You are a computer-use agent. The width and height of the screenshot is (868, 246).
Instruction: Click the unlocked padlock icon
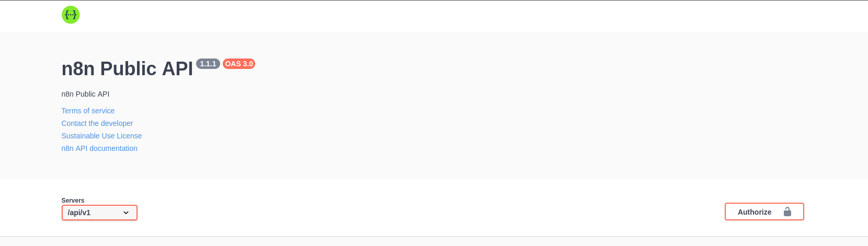787,212
